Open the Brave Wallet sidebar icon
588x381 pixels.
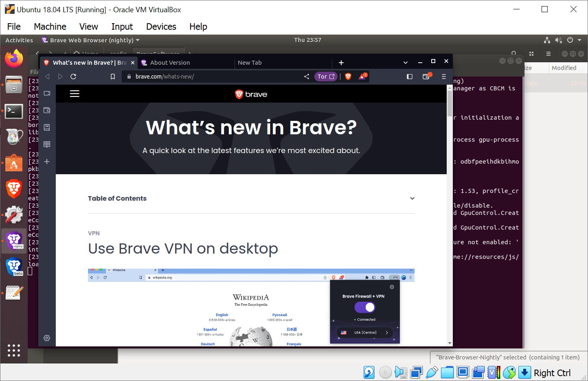coord(46,110)
